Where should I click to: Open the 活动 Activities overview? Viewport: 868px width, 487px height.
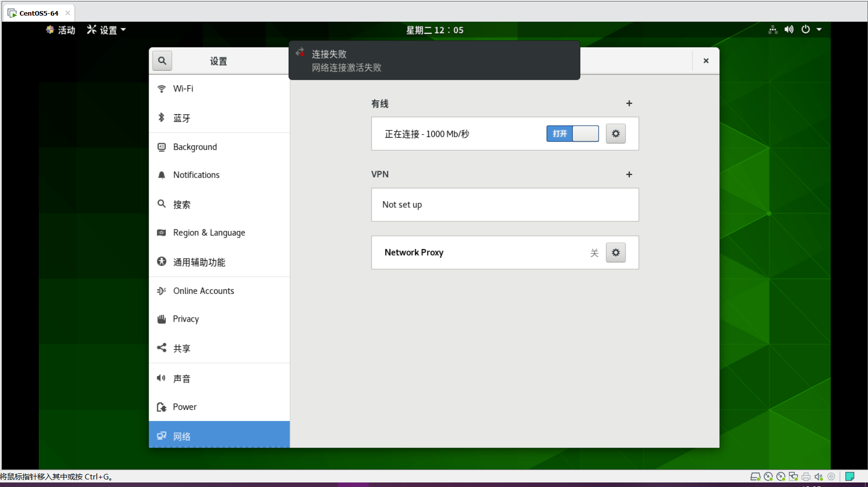coord(60,30)
